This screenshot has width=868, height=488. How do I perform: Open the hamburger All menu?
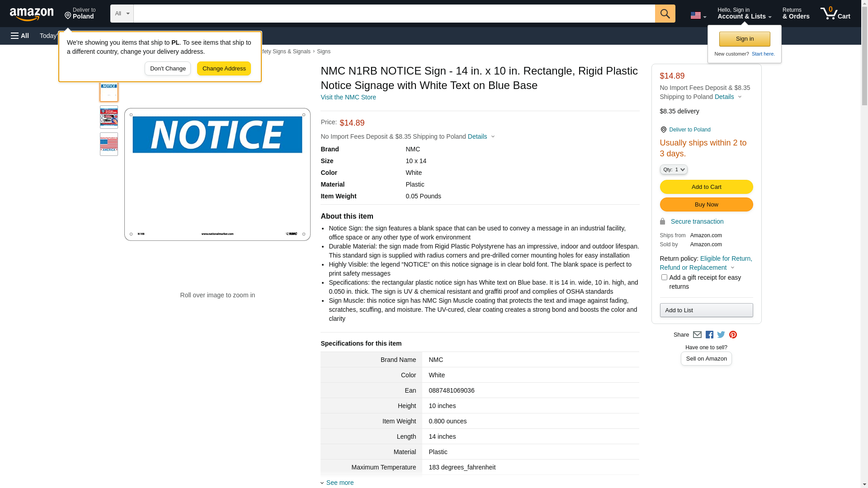[x=20, y=36]
